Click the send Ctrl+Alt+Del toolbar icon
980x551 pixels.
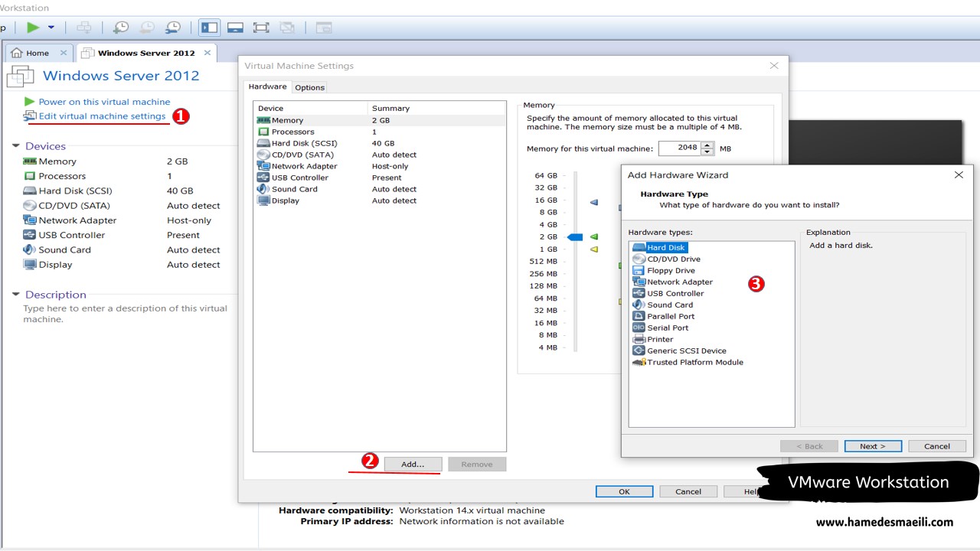[x=84, y=28]
